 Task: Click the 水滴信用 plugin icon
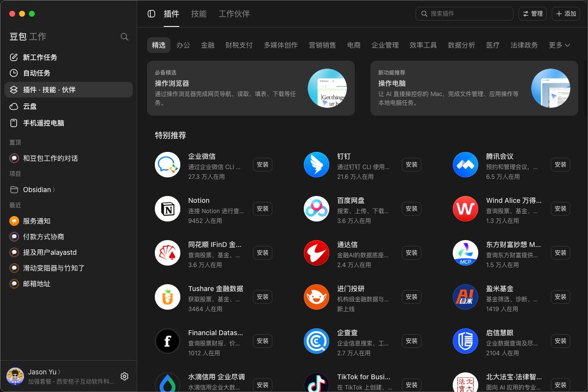(168, 383)
